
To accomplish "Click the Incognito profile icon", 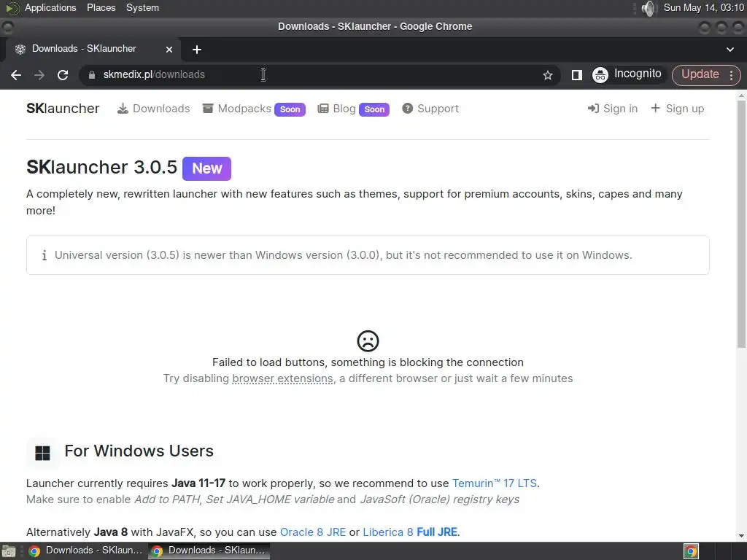I will click(600, 75).
